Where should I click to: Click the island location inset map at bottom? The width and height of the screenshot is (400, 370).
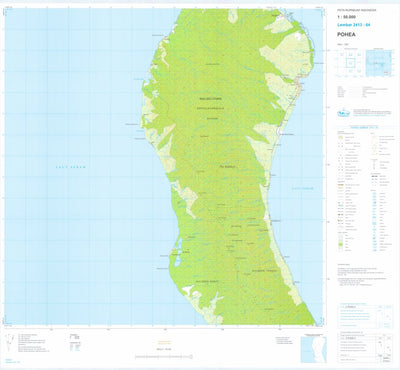click(x=314, y=349)
